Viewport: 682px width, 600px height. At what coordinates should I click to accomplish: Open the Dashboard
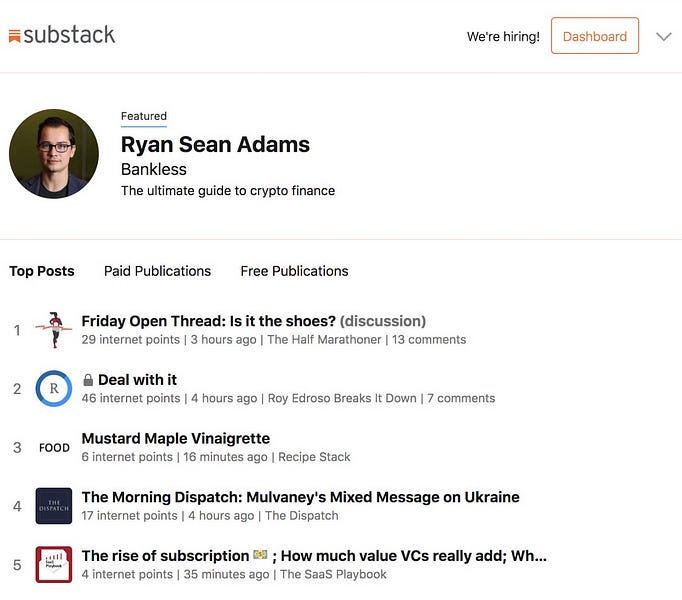(594, 36)
